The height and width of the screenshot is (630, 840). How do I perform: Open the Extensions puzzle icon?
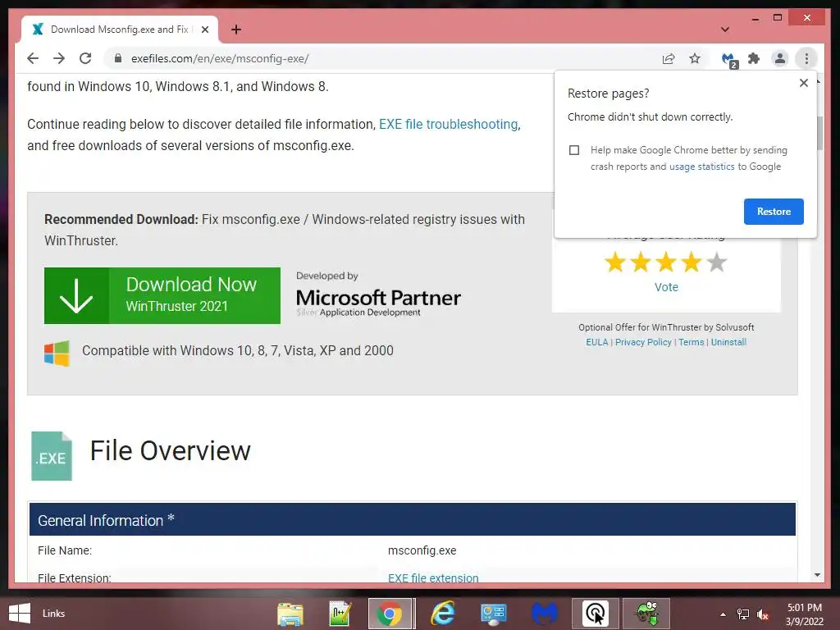(754, 58)
